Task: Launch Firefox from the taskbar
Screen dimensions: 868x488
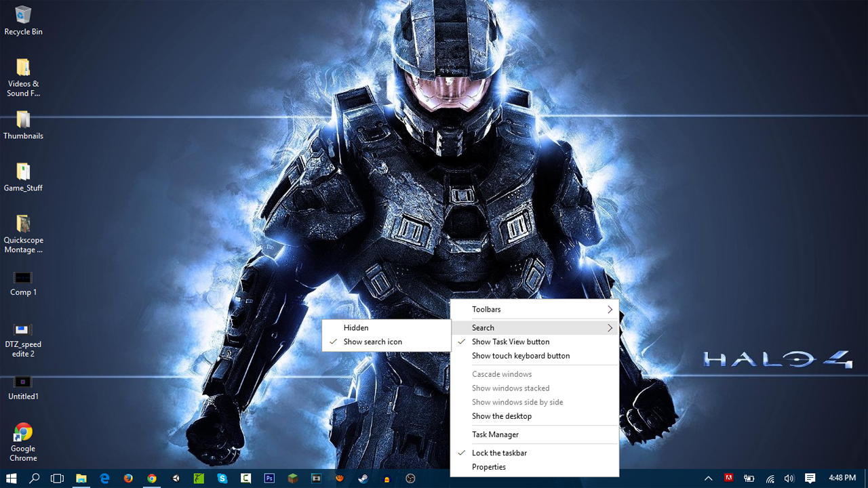Action: (128, 479)
